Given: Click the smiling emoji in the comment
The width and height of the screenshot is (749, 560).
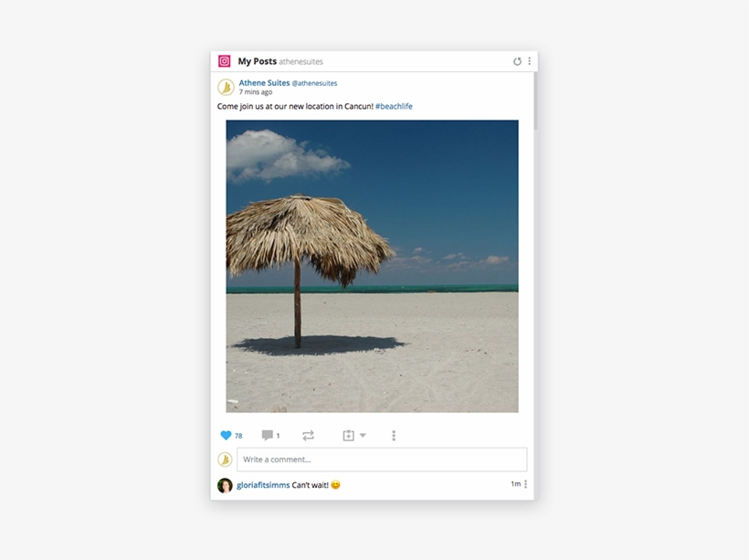Looking at the screenshot, I should [x=336, y=485].
